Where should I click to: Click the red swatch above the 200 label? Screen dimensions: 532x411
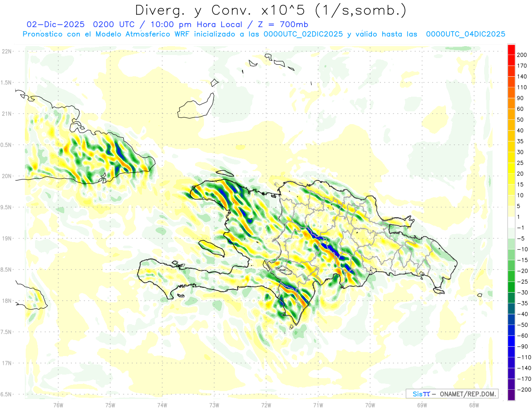pos(511,50)
